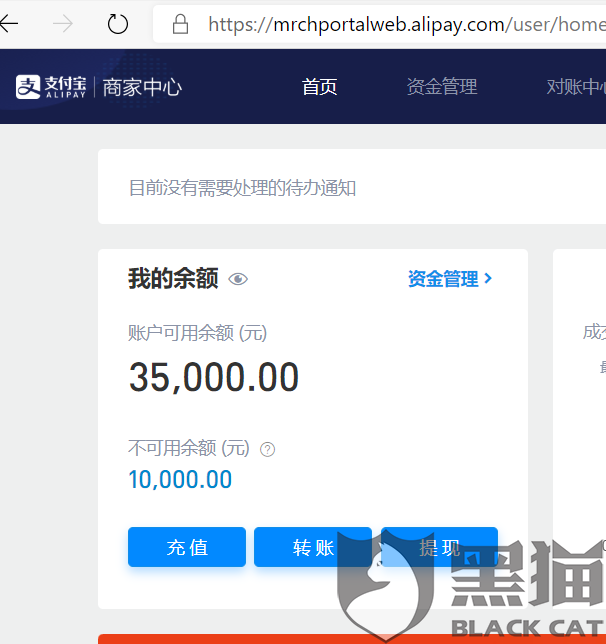
Task: Click the 提现 button
Action: point(439,547)
